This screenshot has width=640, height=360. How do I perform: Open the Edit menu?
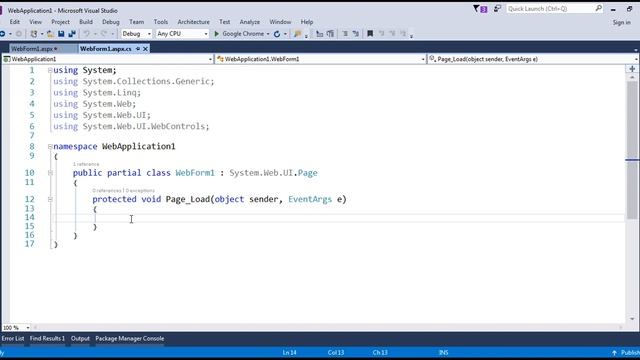coord(15,22)
